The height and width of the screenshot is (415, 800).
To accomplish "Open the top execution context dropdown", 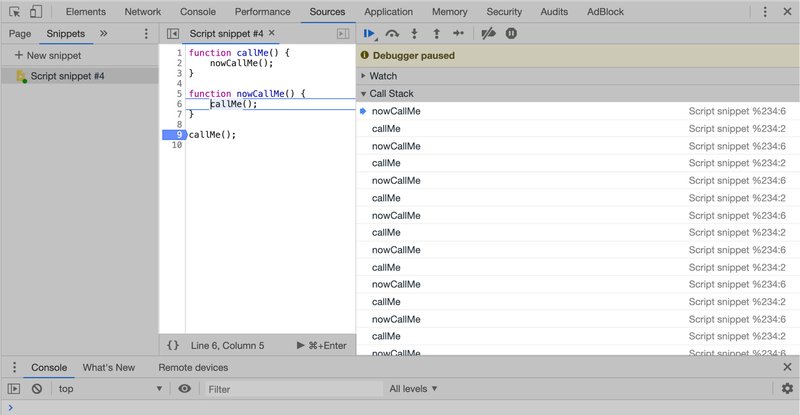I will 110,389.
